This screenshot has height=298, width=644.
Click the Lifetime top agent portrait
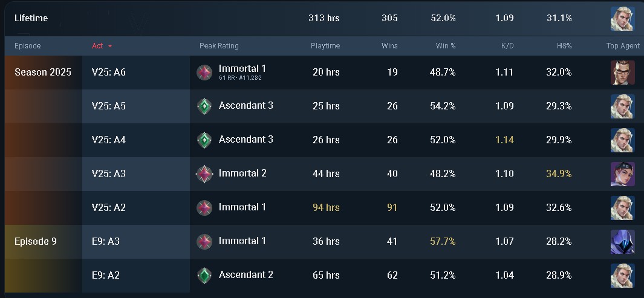(x=622, y=18)
